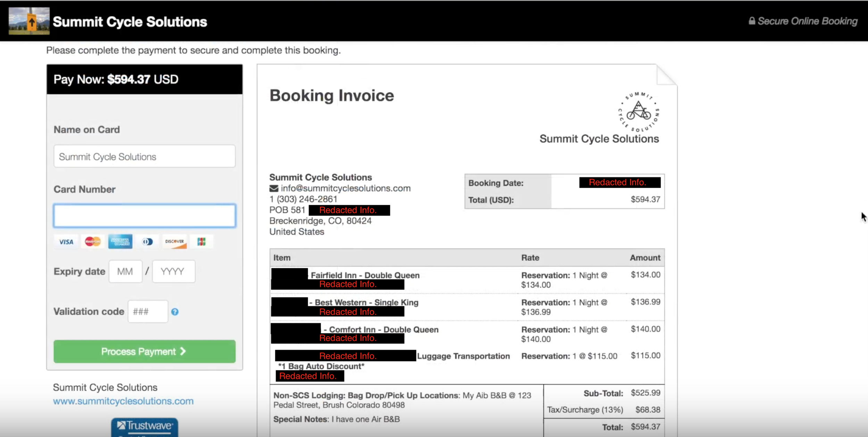868x437 pixels.
Task: Click the Best Western - Single King item
Action: (367, 302)
